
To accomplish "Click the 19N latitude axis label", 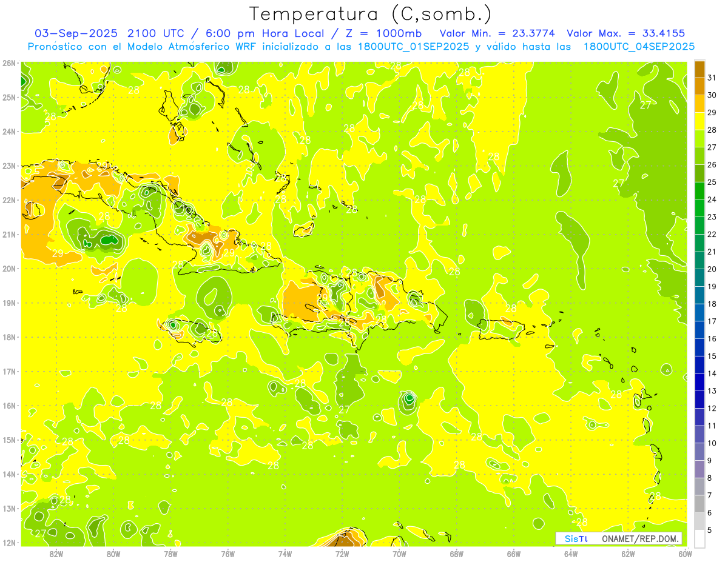I will [8, 303].
